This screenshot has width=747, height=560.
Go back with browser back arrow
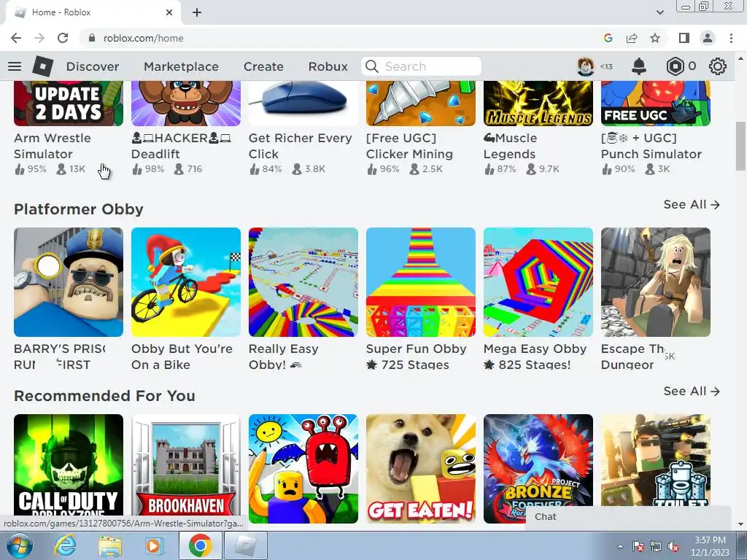click(16, 38)
